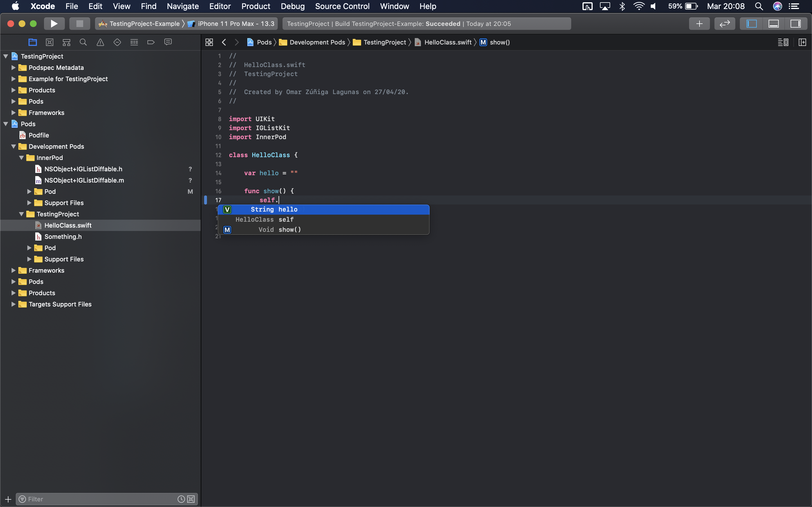Image resolution: width=812 pixels, height=507 pixels.
Task: Open the Find navigator magnifier icon
Action: coord(83,42)
